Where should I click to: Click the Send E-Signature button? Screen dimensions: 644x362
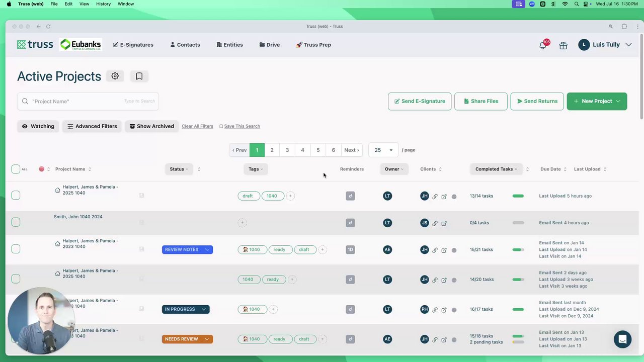(420, 101)
